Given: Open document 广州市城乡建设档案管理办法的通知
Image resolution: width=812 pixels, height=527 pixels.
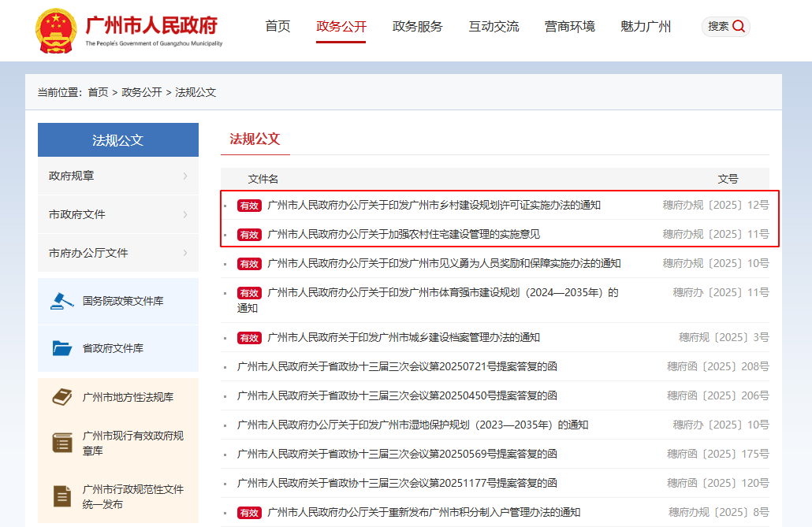Looking at the screenshot, I should 404,337.
